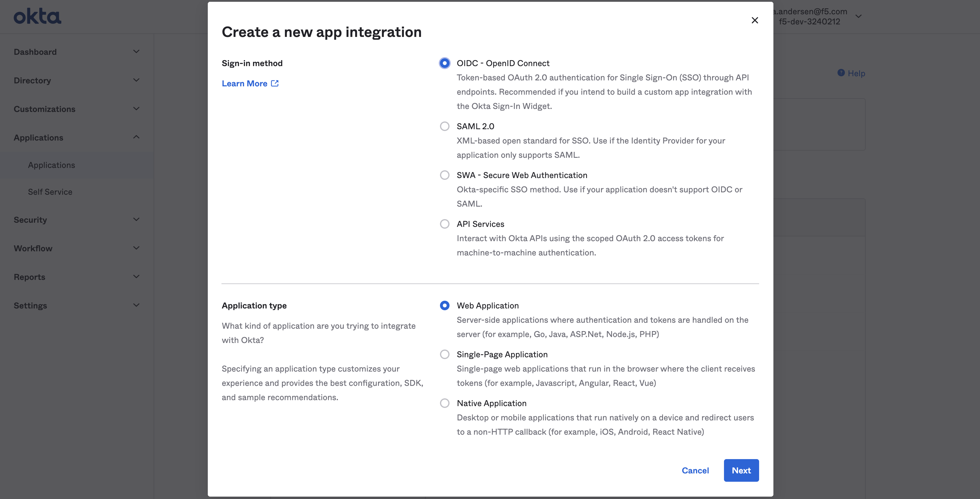The width and height of the screenshot is (980, 499).
Task: Navigate to the Dashboard section
Action: 35,52
